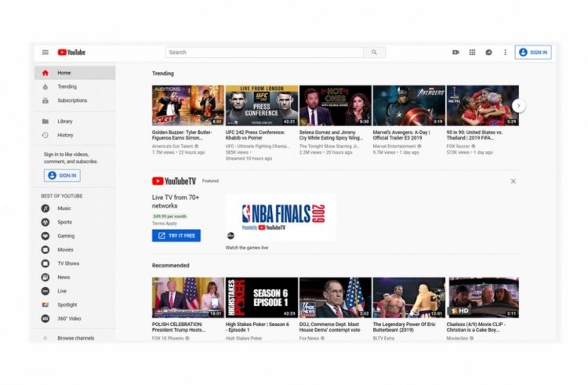
Task: Open the 90 in 90 soccer thumbnail
Action: point(483,105)
